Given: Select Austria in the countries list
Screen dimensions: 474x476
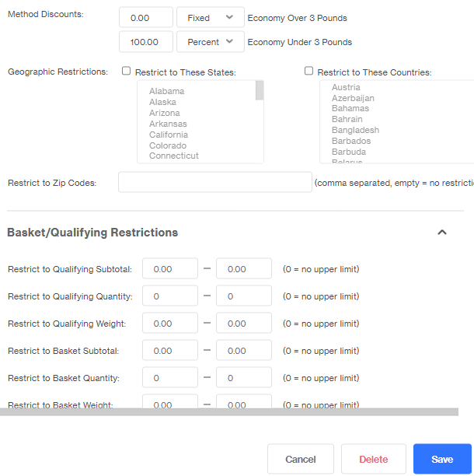Looking at the screenshot, I should pos(346,87).
